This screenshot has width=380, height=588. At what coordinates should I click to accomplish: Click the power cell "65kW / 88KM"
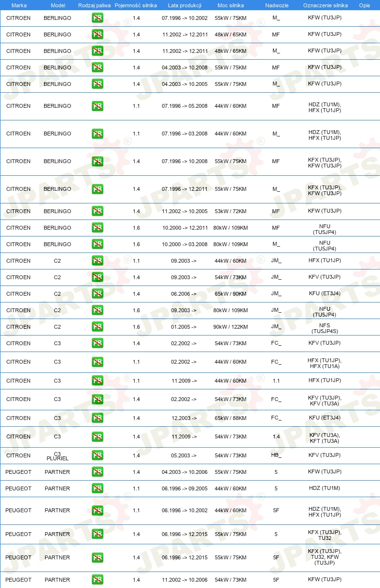(231, 418)
